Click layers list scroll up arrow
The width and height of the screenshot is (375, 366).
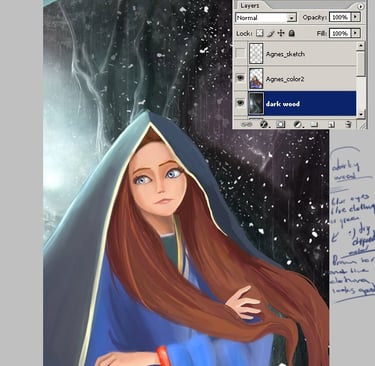click(x=361, y=46)
